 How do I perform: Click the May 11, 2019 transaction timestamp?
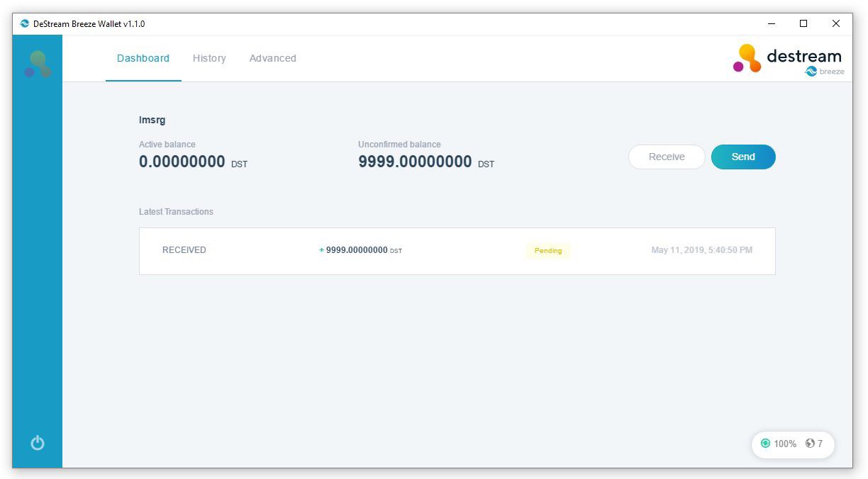tap(702, 250)
